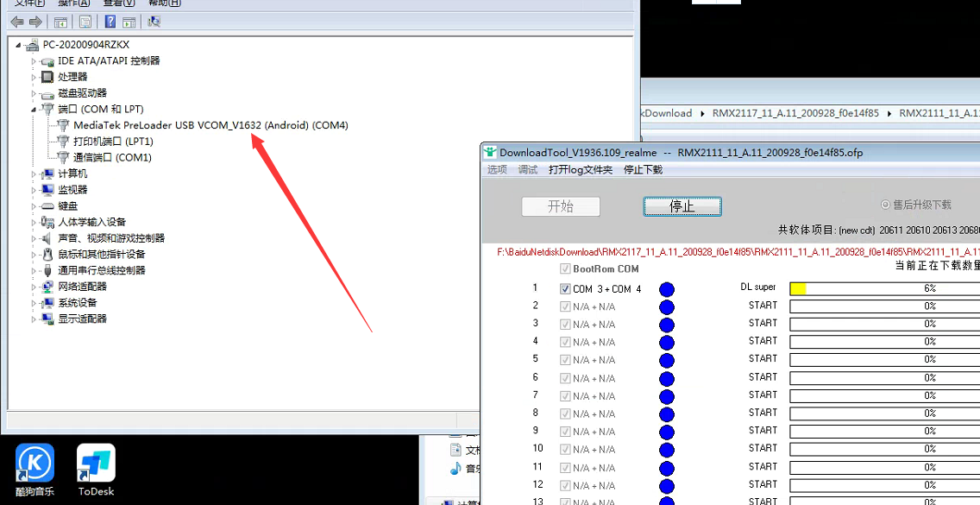Click the 网络适配器 network icon
This screenshot has width=980, height=505.
point(47,287)
